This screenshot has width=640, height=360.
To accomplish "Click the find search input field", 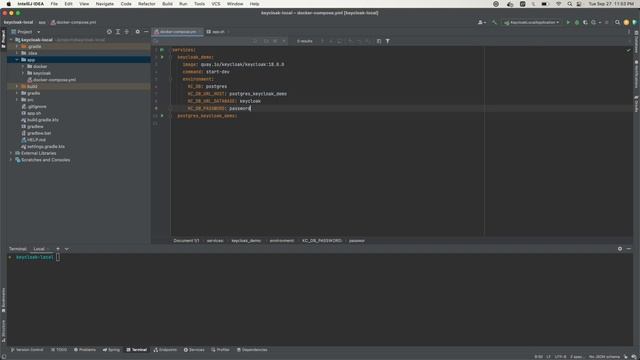I will 204,41.
